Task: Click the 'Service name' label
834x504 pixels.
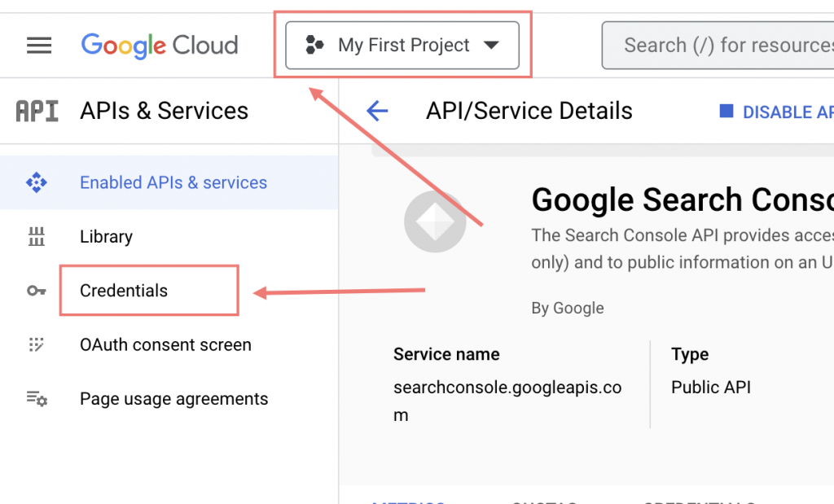Action: 446,354
